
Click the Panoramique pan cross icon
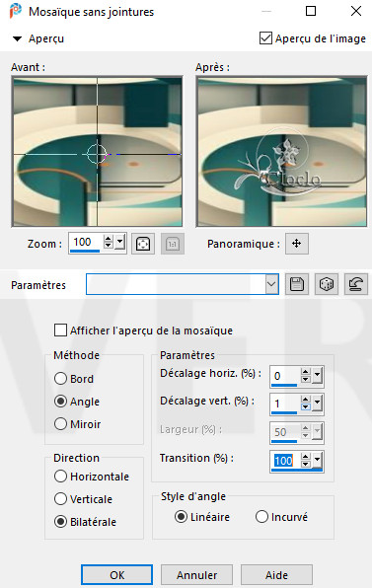[x=297, y=244]
